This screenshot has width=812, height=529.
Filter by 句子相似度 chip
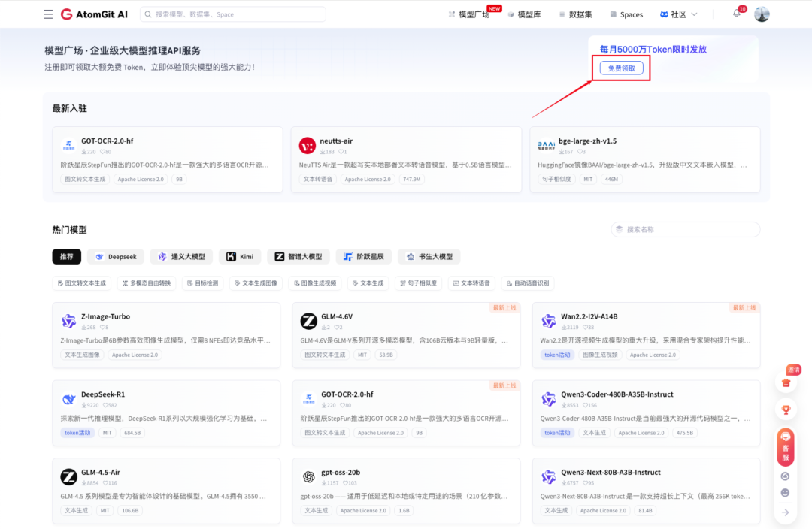(419, 283)
